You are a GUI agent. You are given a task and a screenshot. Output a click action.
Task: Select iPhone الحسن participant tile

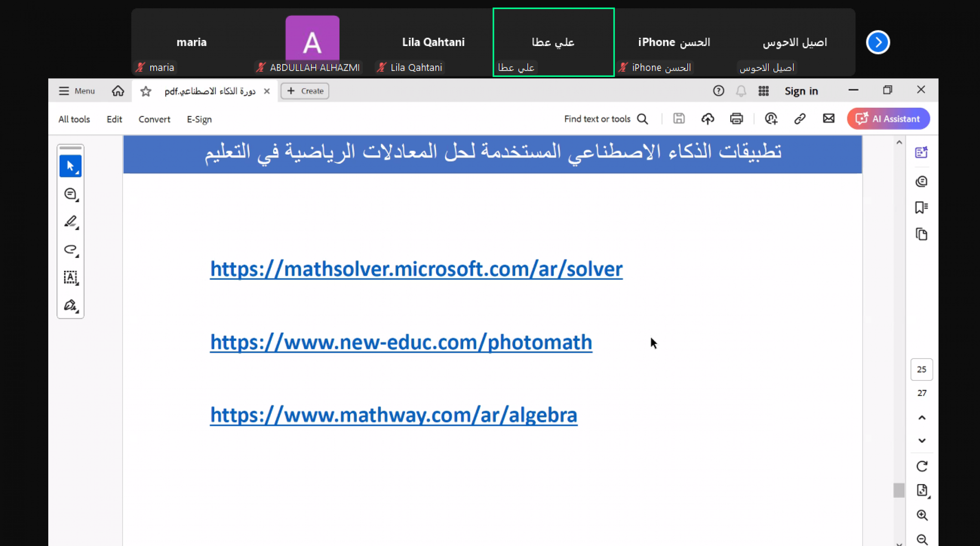point(674,42)
